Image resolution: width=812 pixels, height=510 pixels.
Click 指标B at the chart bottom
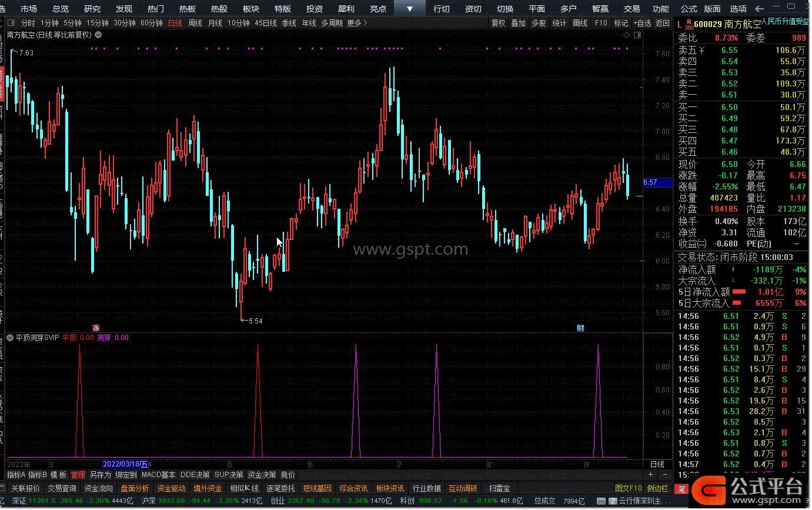[38, 475]
